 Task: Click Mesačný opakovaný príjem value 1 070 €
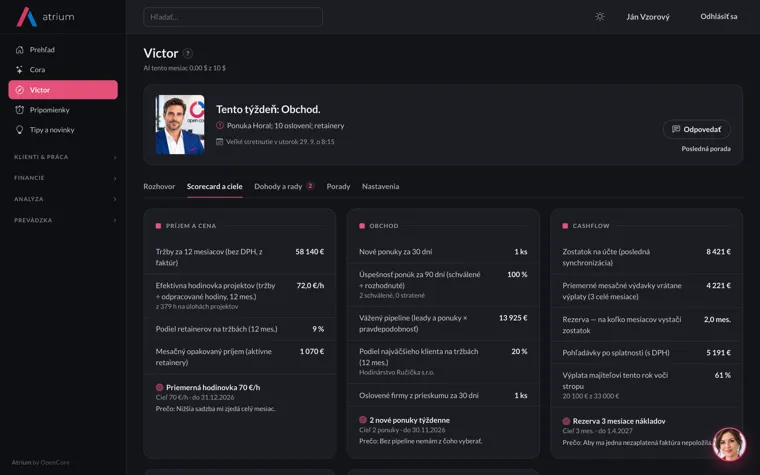(x=312, y=351)
